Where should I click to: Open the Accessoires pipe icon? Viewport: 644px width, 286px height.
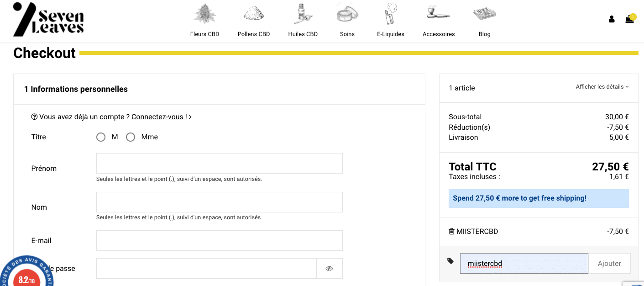[x=439, y=13]
